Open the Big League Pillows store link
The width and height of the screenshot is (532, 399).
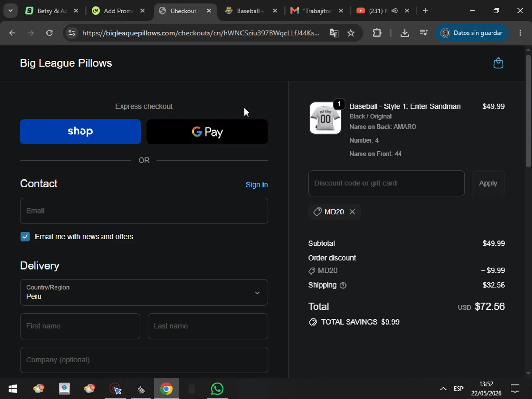pos(66,63)
